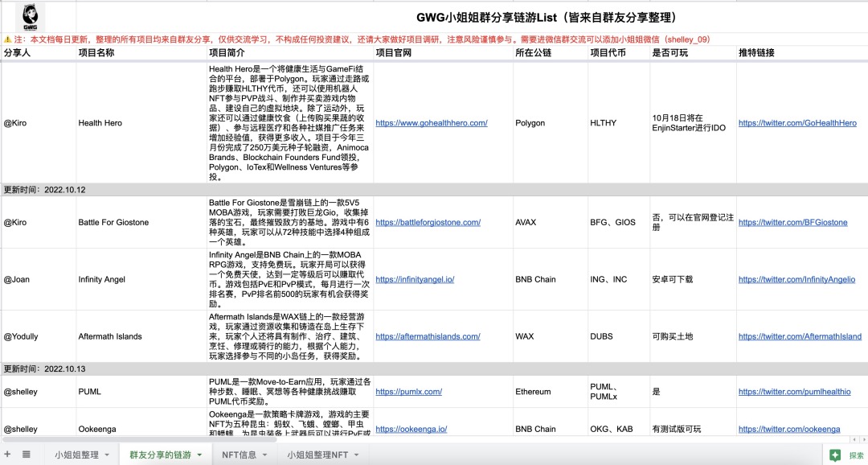Open the all sheets list icon
The width and height of the screenshot is (868, 465).
click(26, 455)
